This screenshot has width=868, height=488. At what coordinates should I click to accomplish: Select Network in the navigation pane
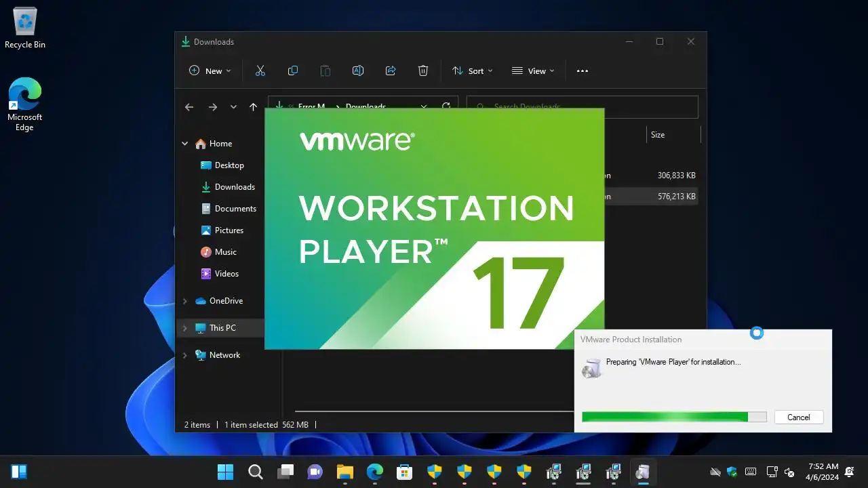(x=224, y=355)
